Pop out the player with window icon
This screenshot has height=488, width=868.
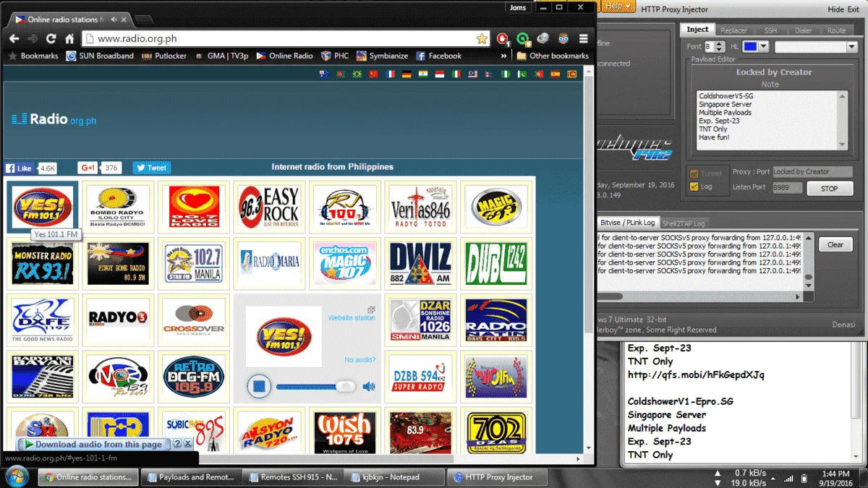(371, 309)
